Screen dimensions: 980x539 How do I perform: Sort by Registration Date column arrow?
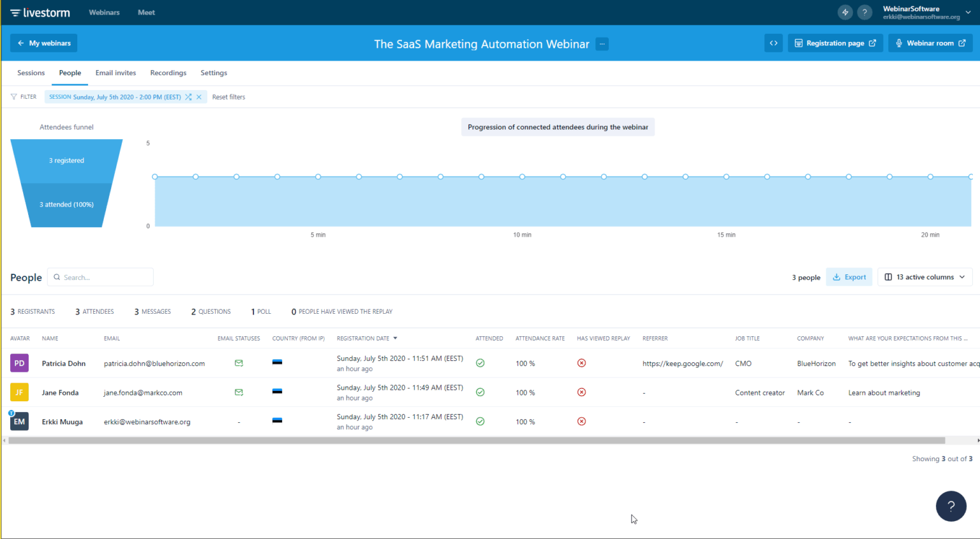(395, 338)
